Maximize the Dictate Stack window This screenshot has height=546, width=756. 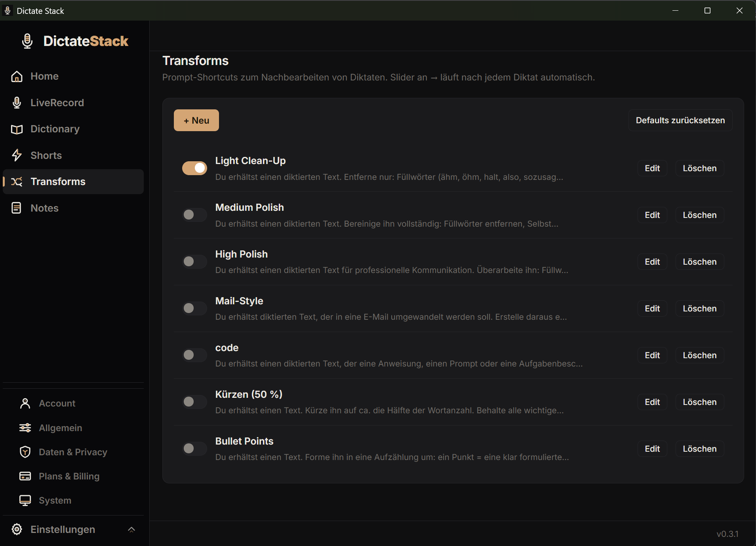click(x=707, y=11)
